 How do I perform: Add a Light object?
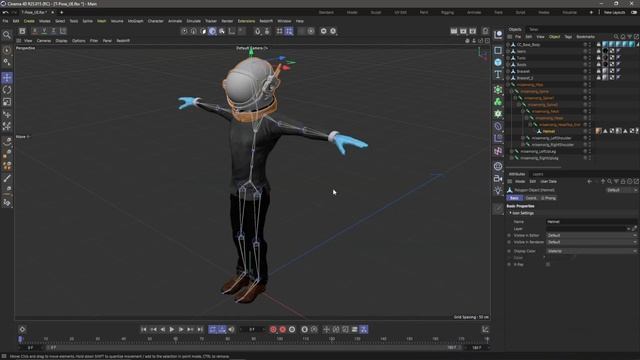498,191
